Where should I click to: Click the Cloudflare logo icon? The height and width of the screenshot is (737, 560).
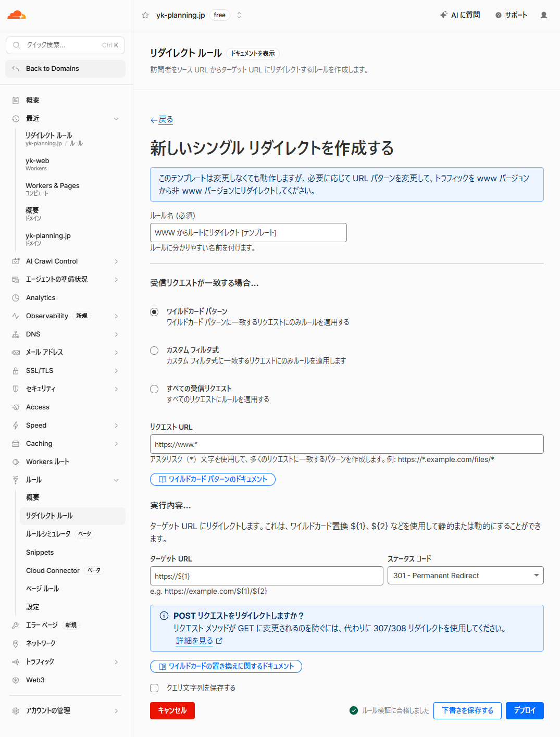[x=17, y=15]
